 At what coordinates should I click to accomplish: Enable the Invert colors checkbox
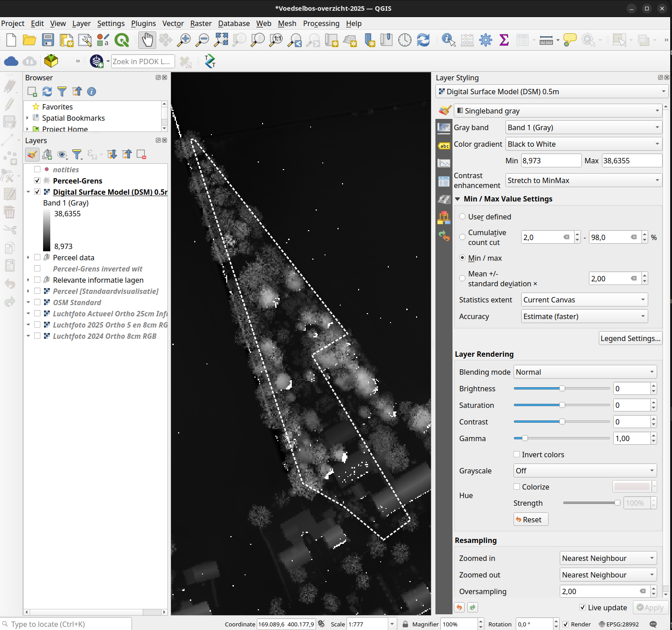(517, 454)
